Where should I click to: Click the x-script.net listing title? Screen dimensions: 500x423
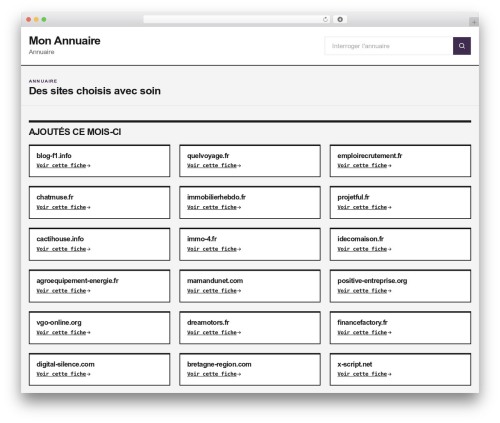pyautogui.click(x=355, y=364)
